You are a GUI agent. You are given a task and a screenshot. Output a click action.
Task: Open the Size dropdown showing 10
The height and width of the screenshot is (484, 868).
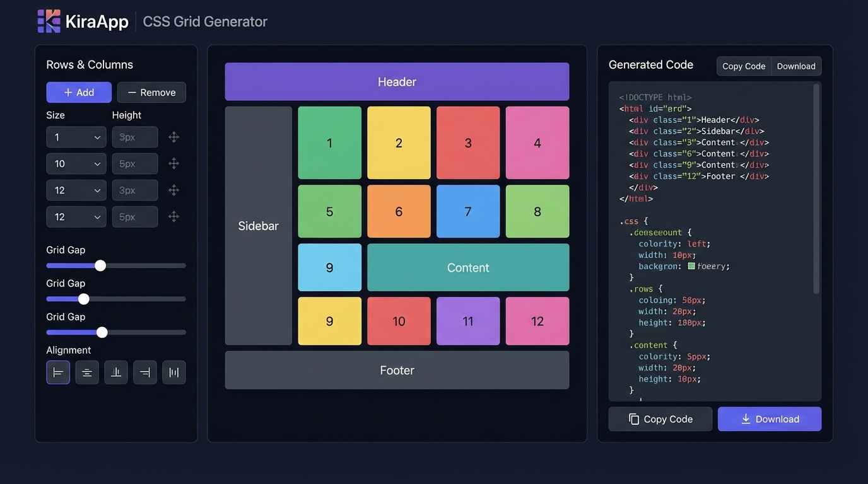point(76,163)
